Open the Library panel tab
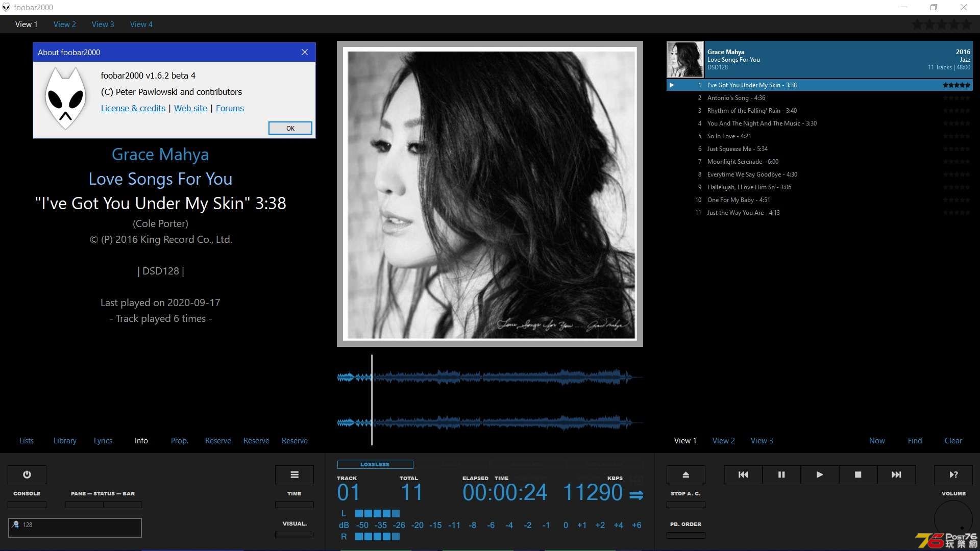This screenshot has width=980, height=551. (65, 440)
